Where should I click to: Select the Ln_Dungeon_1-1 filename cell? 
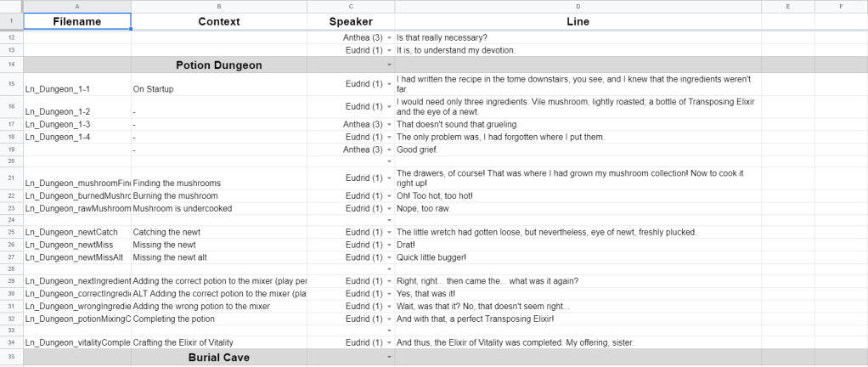click(x=77, y=88)
